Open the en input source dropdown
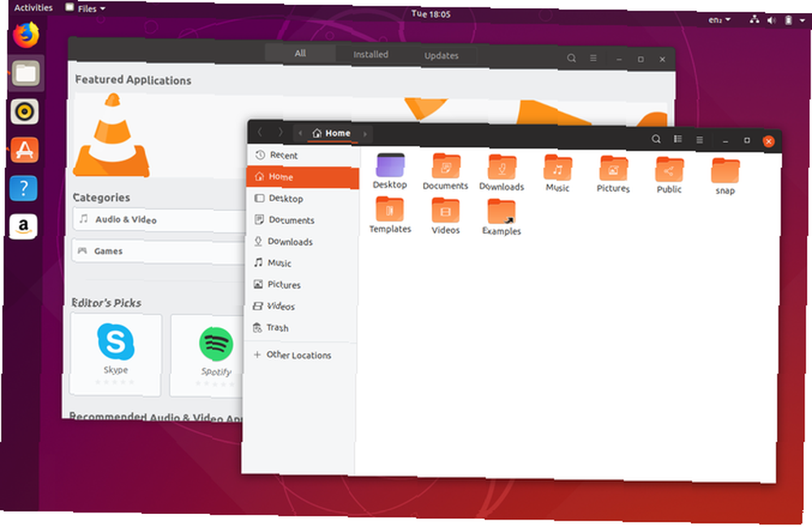This screenshot has height=527, width=812. point(719,19)
